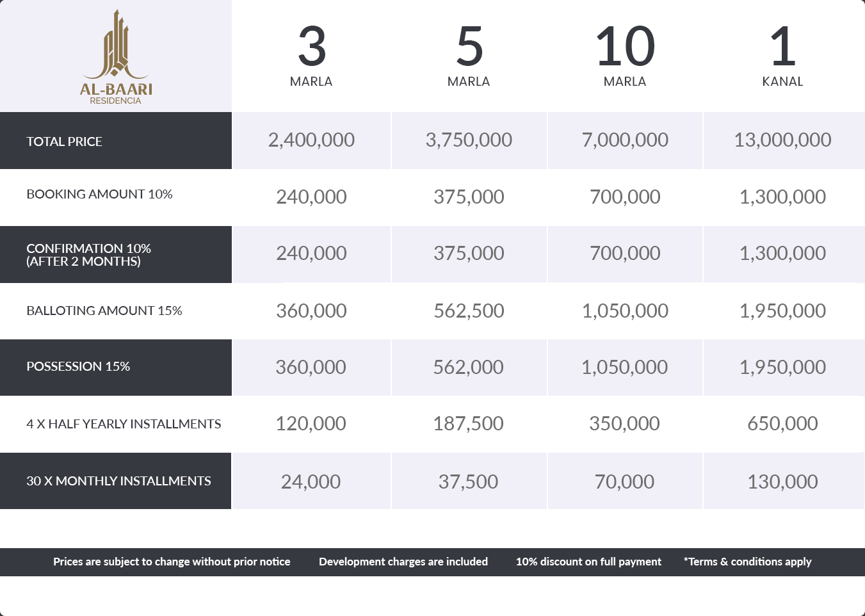Viewport: 865px width, 616px height.
Task: Click the 'Terms & conditions apply' note
Action: click(x=747, y=562)
